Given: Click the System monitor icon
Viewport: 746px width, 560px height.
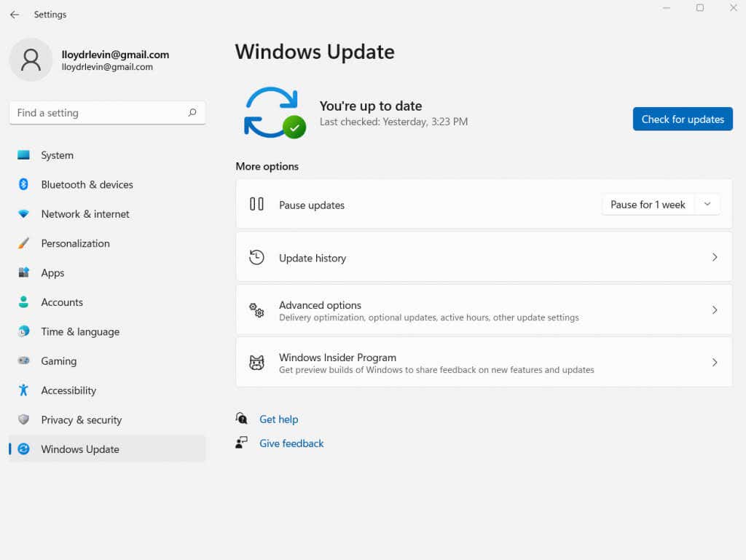Looking at the screenshot, I should (23, 155).
